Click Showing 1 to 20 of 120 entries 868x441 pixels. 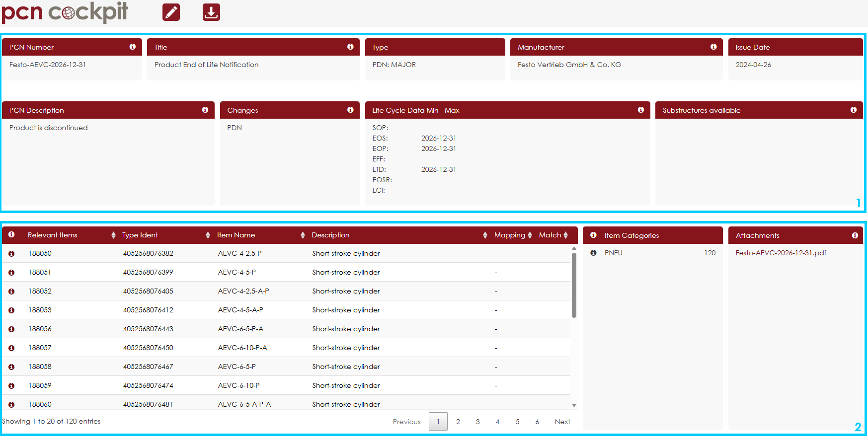tap(51, 421)
